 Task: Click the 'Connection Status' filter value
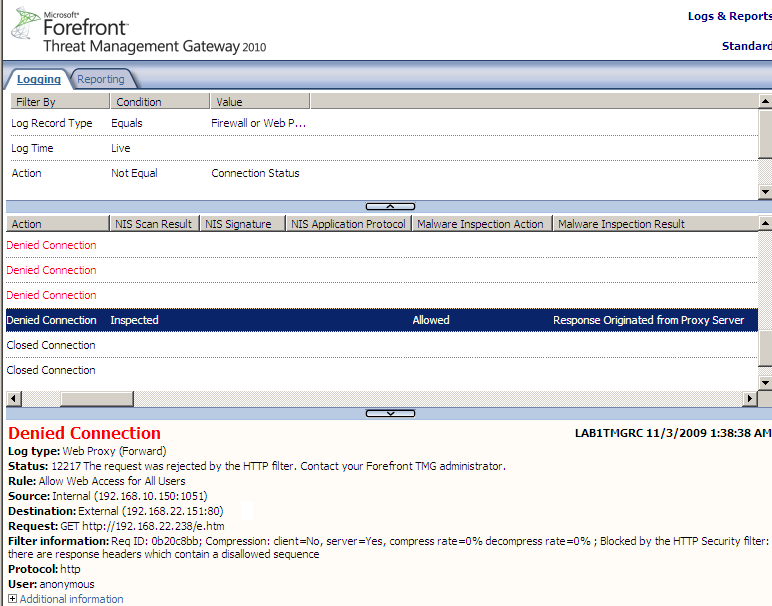255,173
